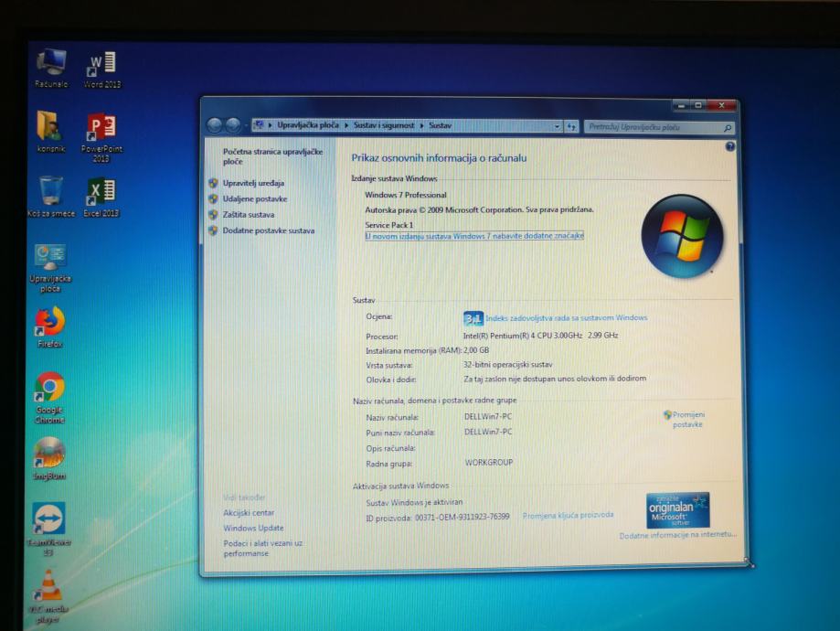Click the 3,1 experience index score badge
Image resolution: width=840 pixels, height=631 pixels.
[x=473, y=318]
